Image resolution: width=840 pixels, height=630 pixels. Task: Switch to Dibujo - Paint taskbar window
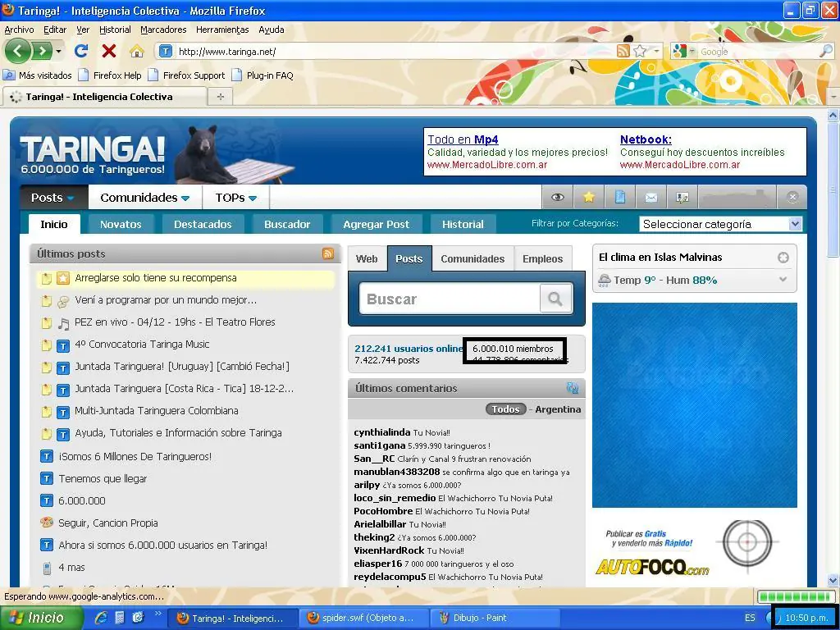pos(495,618)
